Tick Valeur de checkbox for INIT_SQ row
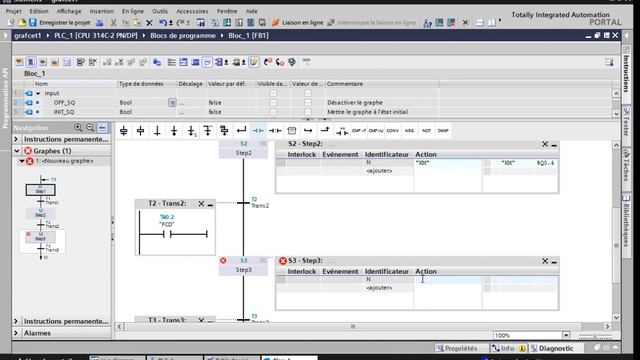 pyautogui.click(x=308, y=112)
